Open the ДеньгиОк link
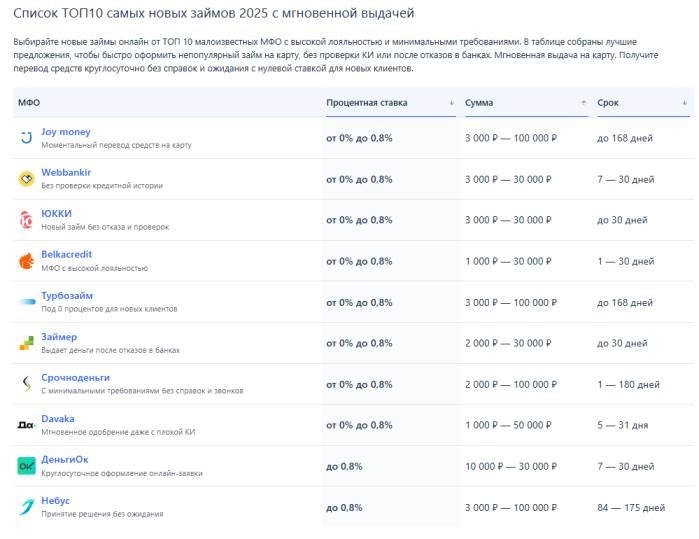The height and width of the screenshot is (539, 699). pos(65,459)
